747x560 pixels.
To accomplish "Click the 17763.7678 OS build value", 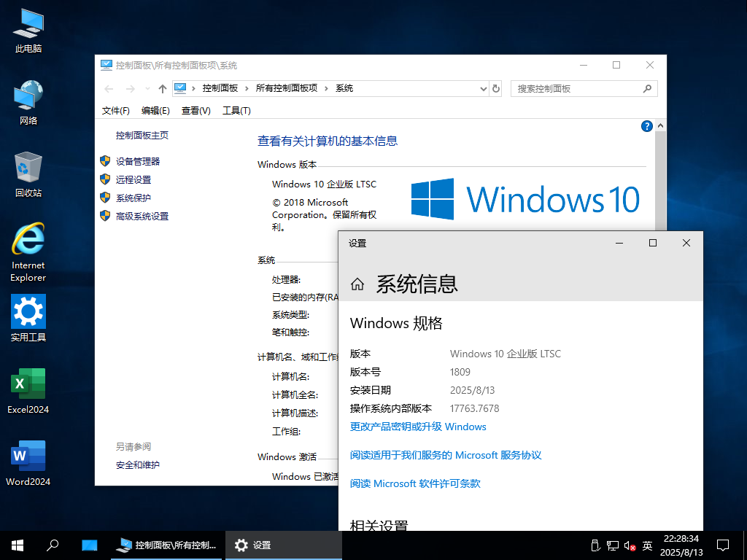I will coord(474,408).
